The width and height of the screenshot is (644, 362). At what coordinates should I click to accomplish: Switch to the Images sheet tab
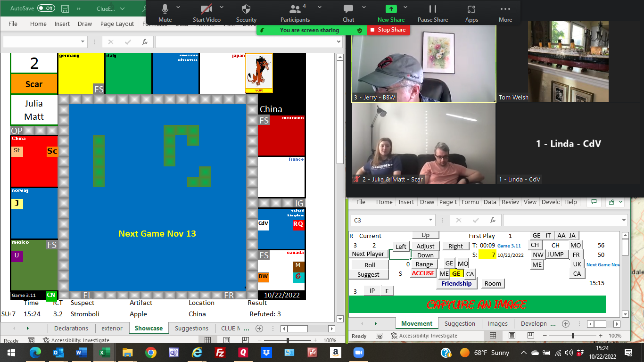click(498, 323)
